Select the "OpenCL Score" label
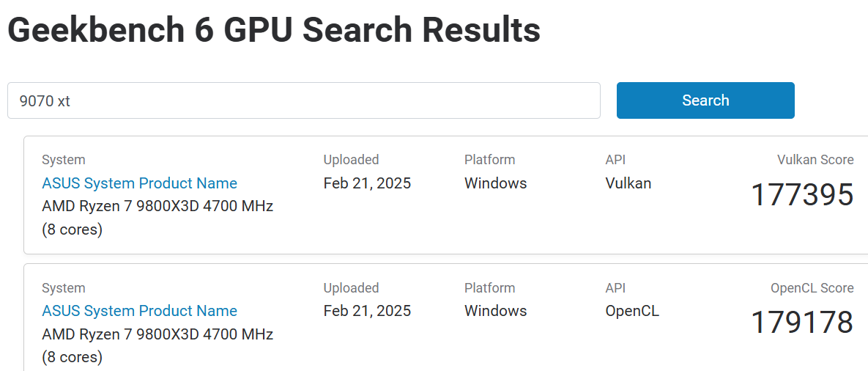Viewport: 868px width, 371px height. (x=812, y=288)
